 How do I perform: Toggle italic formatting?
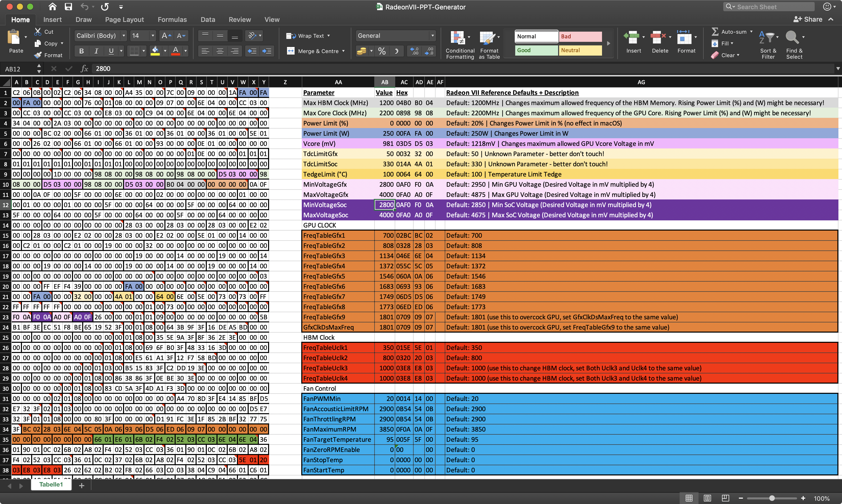tap(96, 51)
